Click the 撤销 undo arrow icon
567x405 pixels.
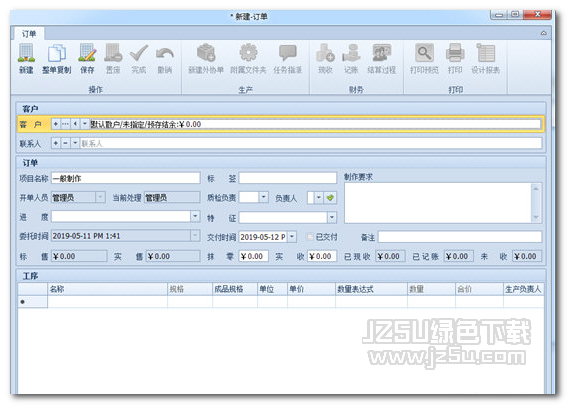click(x=165, y=54)
